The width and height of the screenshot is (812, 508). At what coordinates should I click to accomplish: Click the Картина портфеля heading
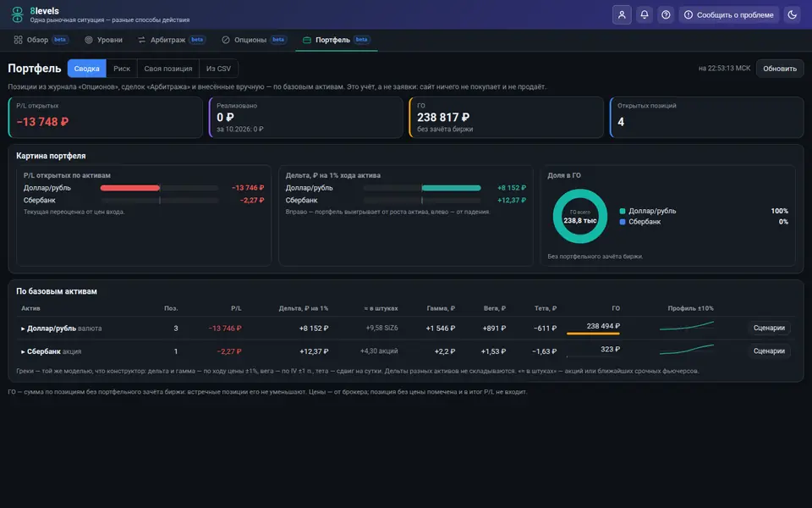[51, 156]
